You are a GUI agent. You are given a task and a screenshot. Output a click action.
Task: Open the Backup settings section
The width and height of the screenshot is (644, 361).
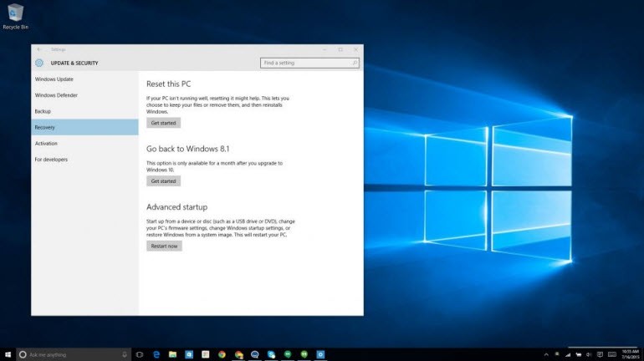[x=43, y=111]
